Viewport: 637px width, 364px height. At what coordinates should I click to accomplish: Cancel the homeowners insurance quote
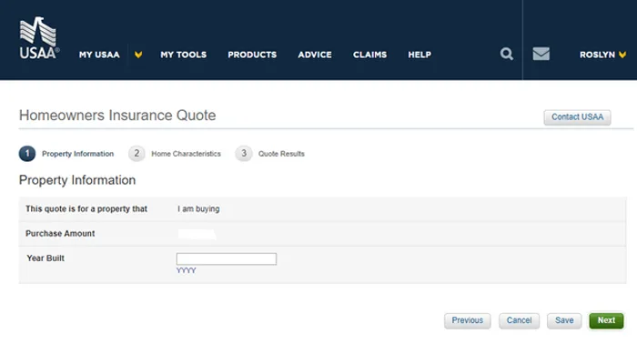click(x=519, y=320)
